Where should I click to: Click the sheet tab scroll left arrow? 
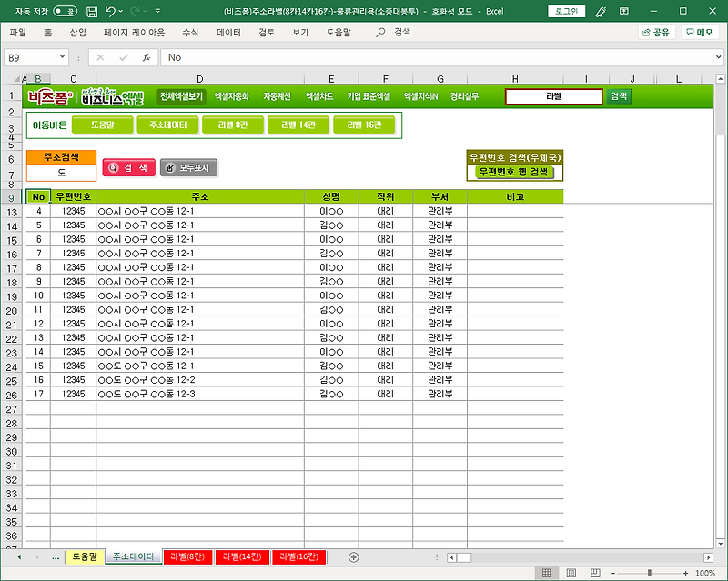coord(19,556)
